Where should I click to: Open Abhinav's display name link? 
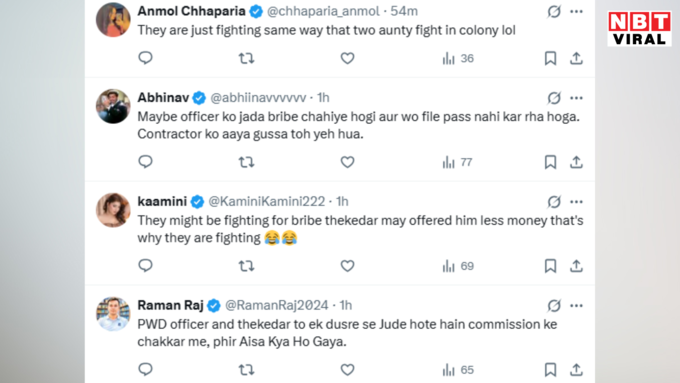(163, 98)
